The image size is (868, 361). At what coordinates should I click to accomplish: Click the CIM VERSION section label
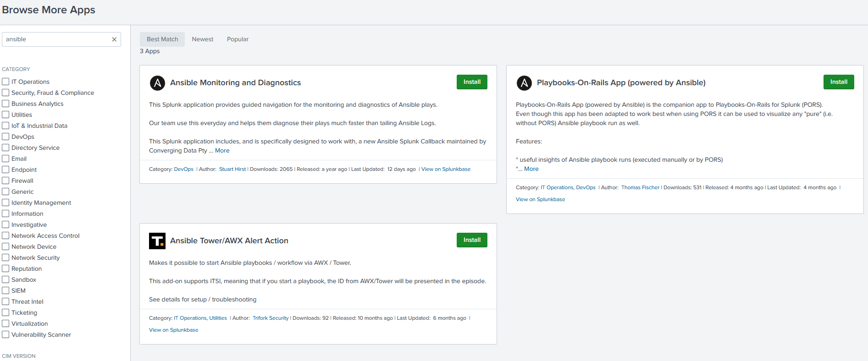[x=19, y=356]
